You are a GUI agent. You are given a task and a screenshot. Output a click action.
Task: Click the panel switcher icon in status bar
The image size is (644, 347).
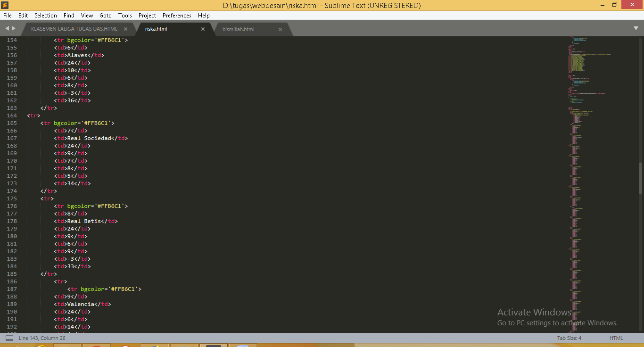tap(9, 338)
